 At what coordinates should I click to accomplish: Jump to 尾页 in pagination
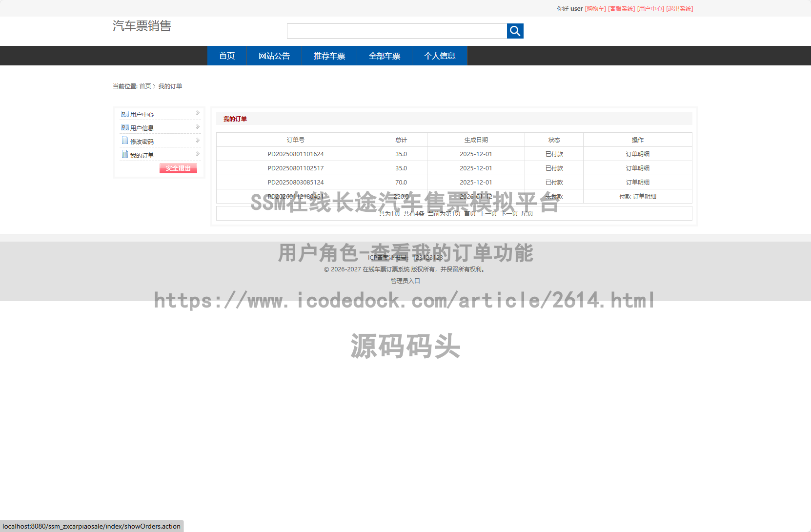tap(527, 213)
